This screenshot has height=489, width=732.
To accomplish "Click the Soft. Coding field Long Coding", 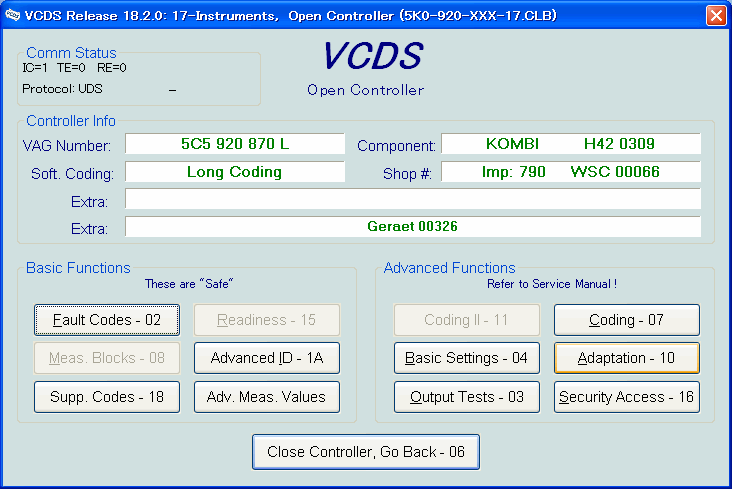I will [235, 172].
